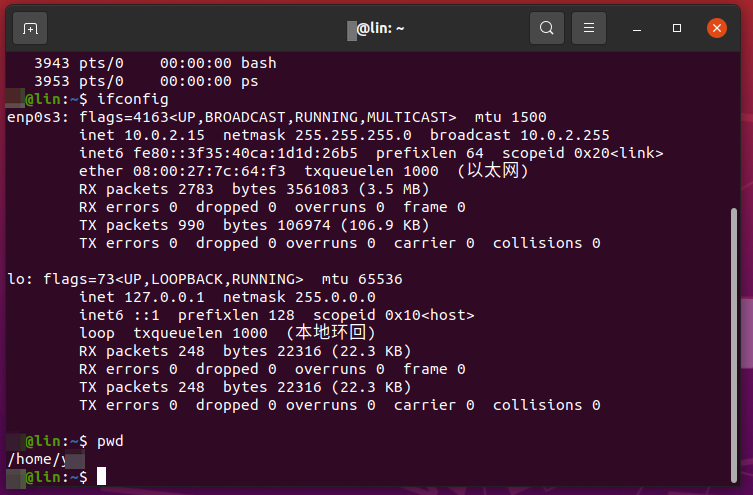This screenshot has height=495, width=753.
Task: Open a new terminal tab
Action: pos(30,29)
